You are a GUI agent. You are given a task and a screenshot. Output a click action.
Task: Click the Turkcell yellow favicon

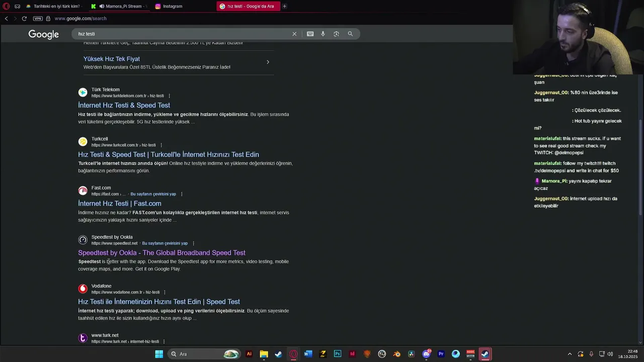(83, 142)
